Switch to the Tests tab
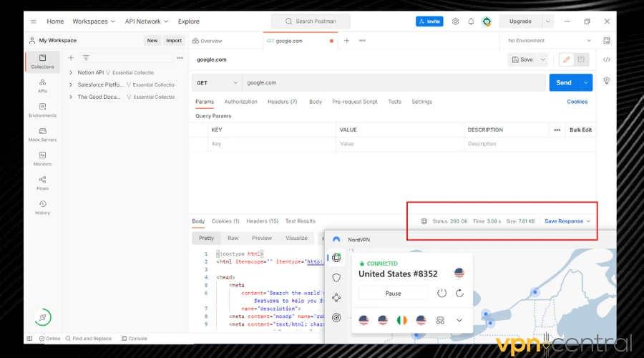Screen dimensions: 644x358 tap(395, 102)
